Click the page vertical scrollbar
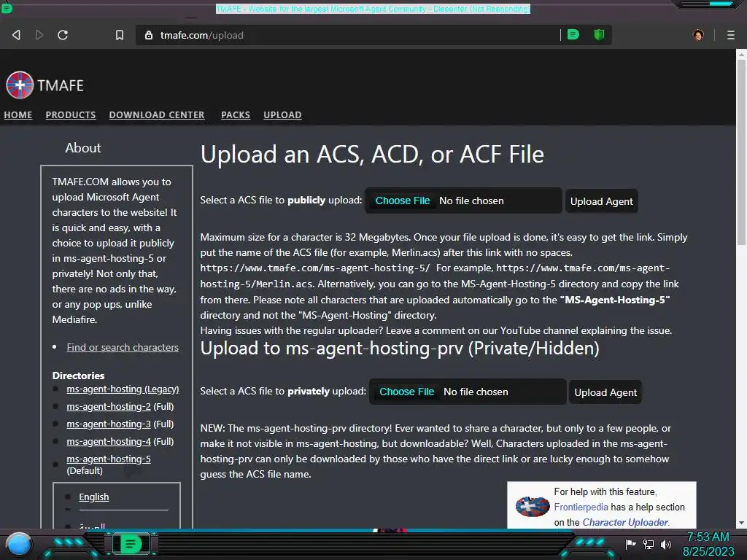Viewport: 747px width, 560px height. pyautogui.click(x=741, y=152)
